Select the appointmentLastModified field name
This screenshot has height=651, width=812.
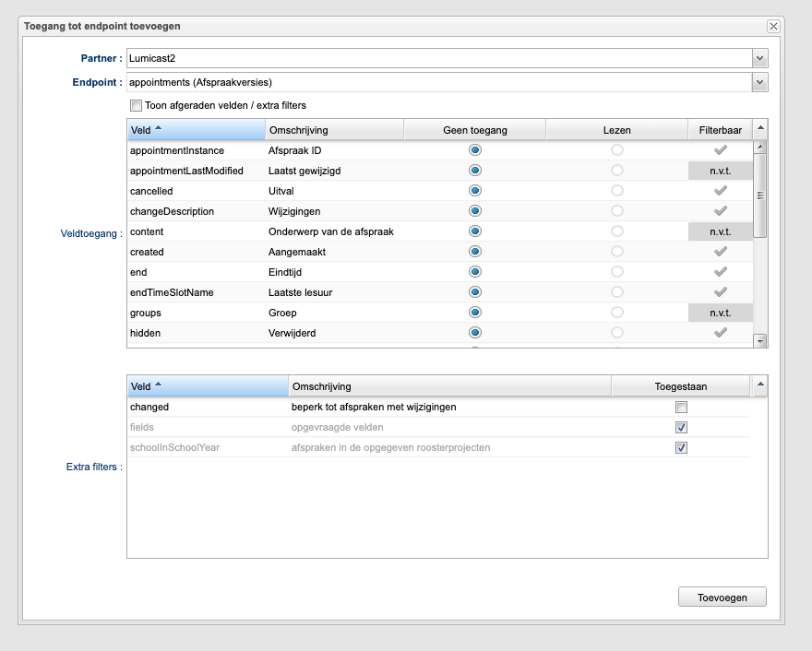pos(186,171)
